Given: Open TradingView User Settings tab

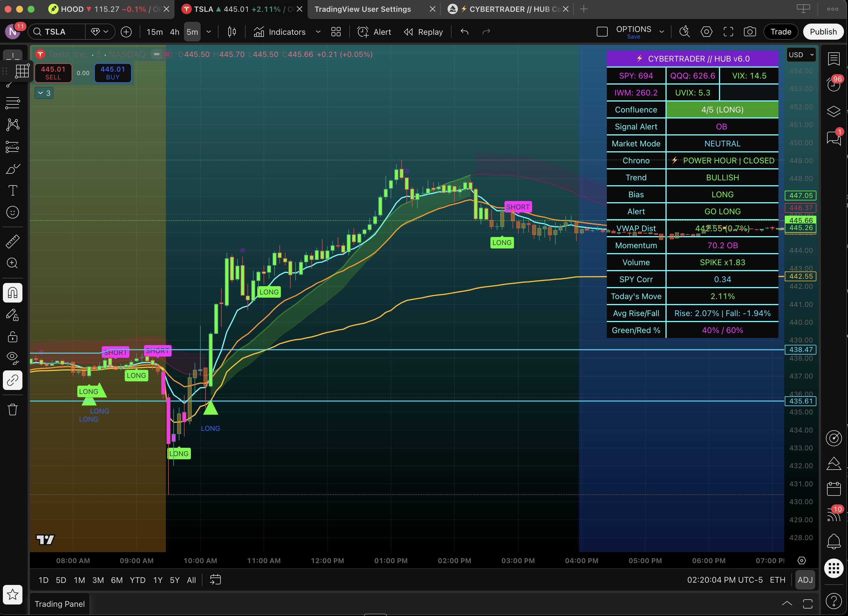Looking at the screenshot, I should pyautogui.click(x=363, y=9).
